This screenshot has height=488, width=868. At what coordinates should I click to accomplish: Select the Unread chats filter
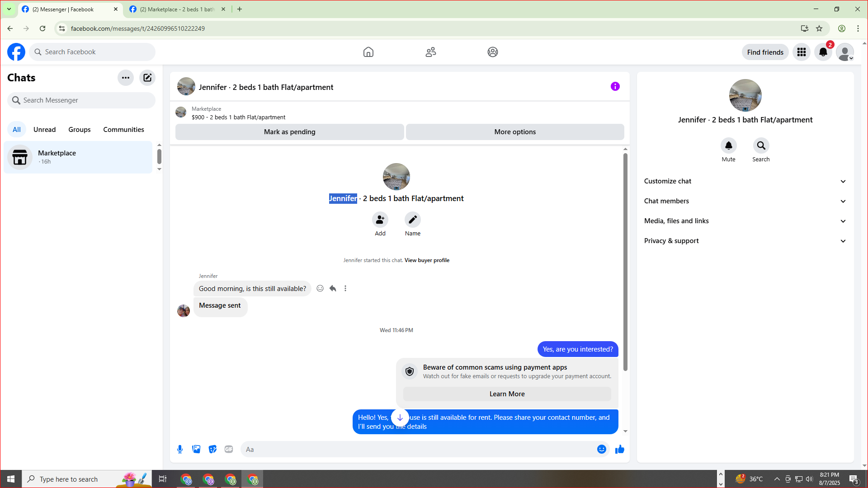pos(45,130)
